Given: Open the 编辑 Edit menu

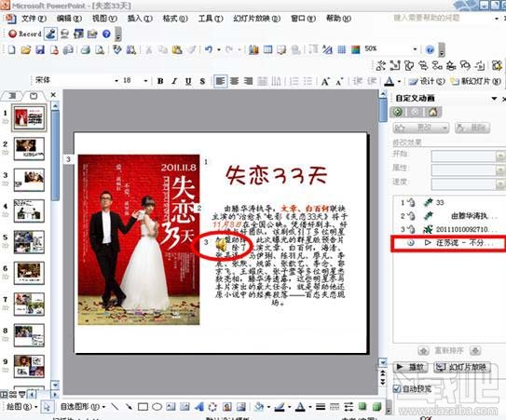Looking at the screenshot, I should pyautogui.click(x=69, y=19).
